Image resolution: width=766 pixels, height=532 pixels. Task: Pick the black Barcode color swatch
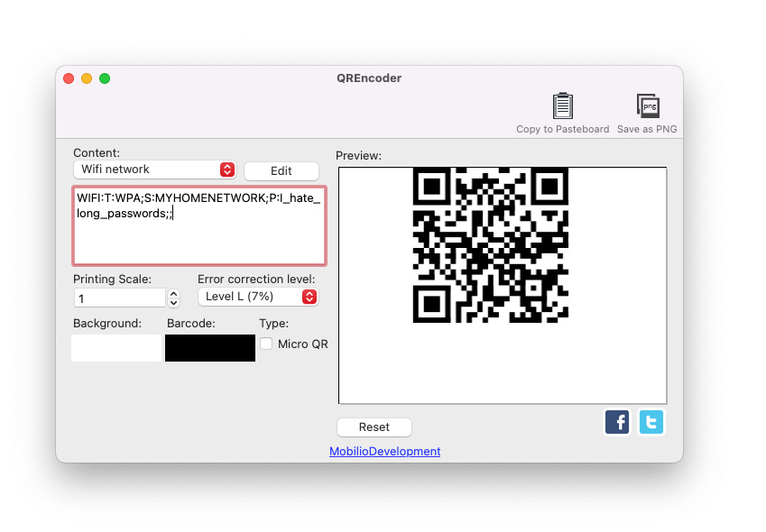coord(210,348)
